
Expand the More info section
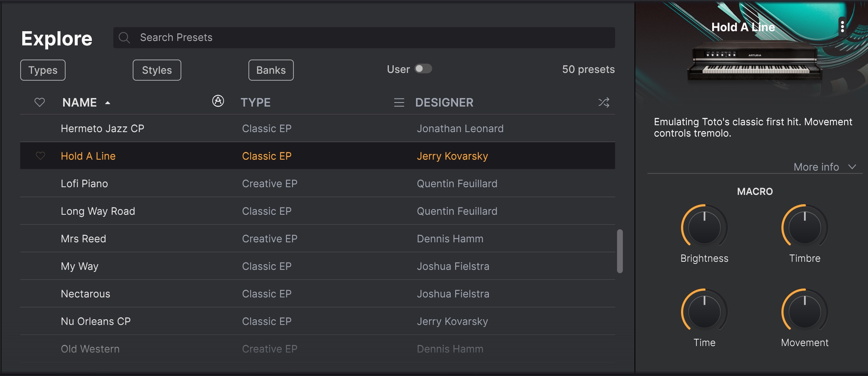(x=825, y=167)
